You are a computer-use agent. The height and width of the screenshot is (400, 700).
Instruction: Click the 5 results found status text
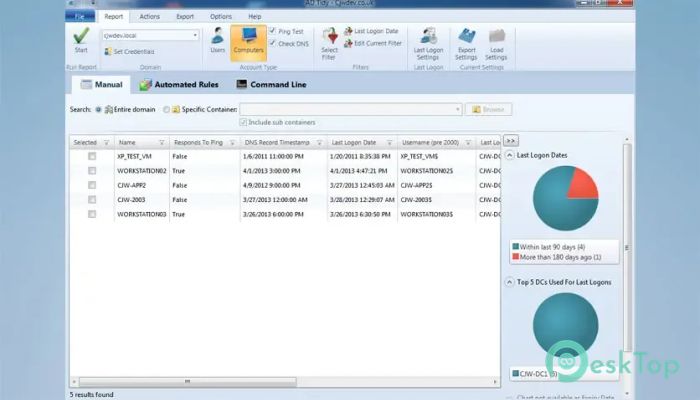[92, 395]
